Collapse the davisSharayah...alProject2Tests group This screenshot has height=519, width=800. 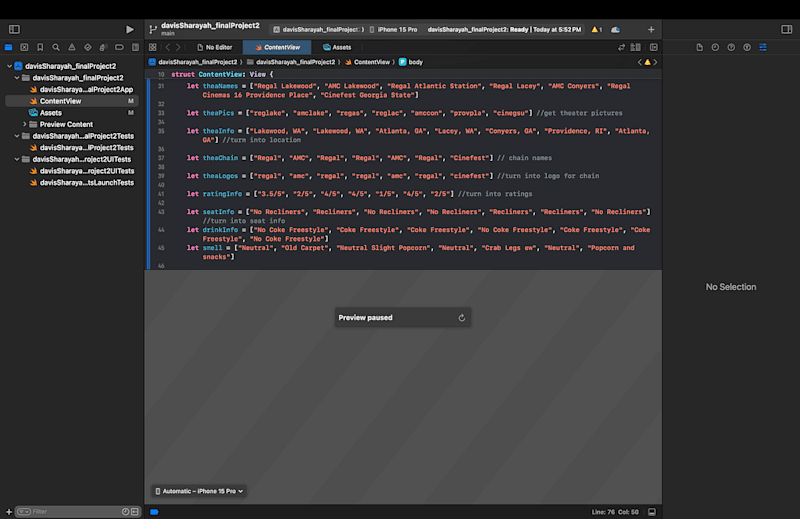[17, 136]
